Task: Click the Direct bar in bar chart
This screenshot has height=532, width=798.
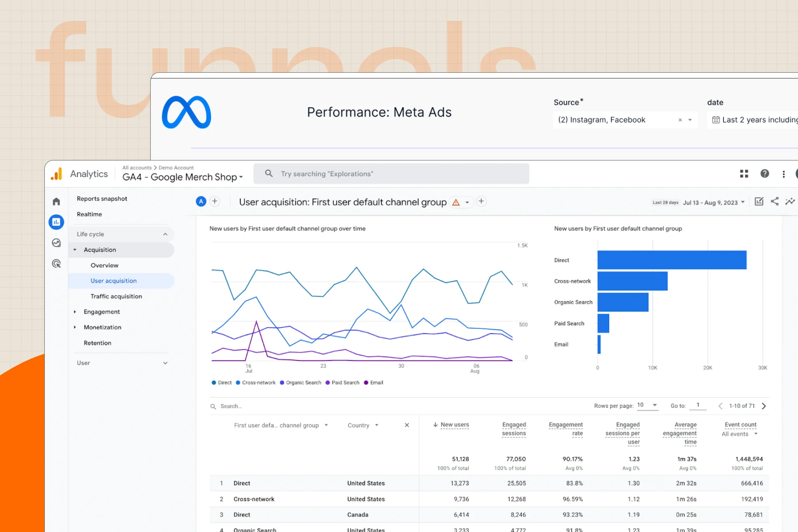Action: coord(672,260)
